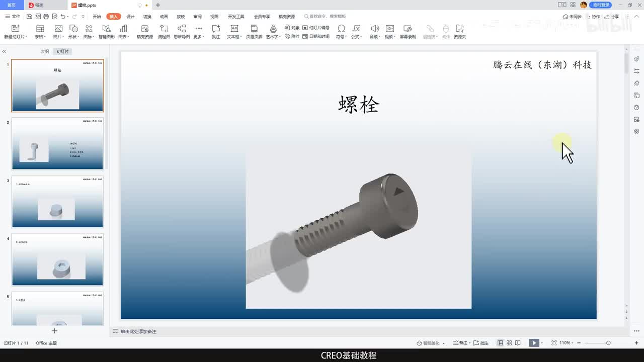Click the 音频 audio icon
The width and height of the screenshot is (644, 362).
(x=375, y=29)
